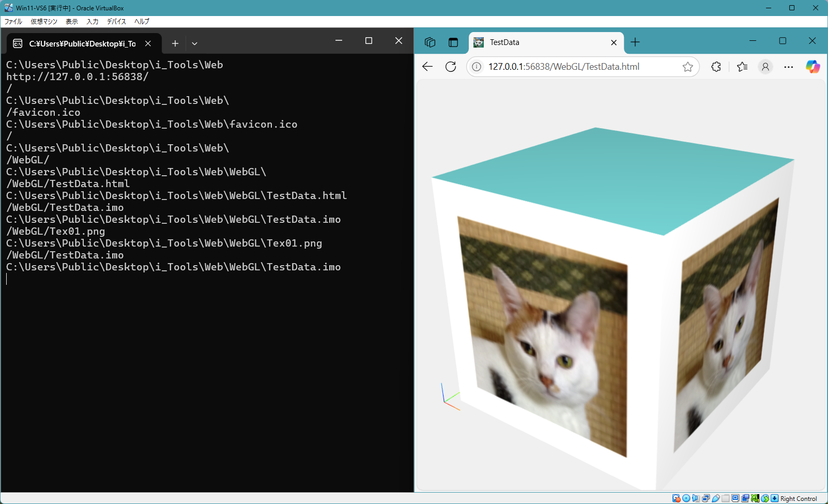828x504 pixels.
Task: Open VirtualBox デバイス menu
Action: point(116,22)
